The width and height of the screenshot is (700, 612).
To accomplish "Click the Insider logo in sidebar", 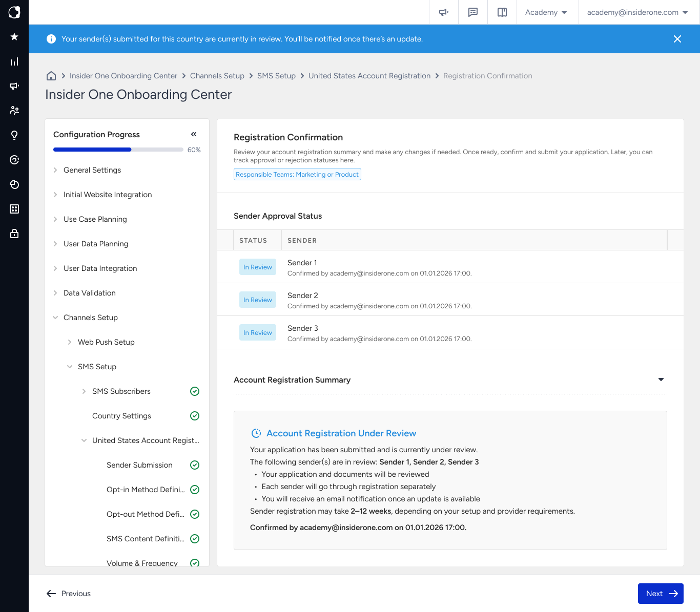I will 14,12.
